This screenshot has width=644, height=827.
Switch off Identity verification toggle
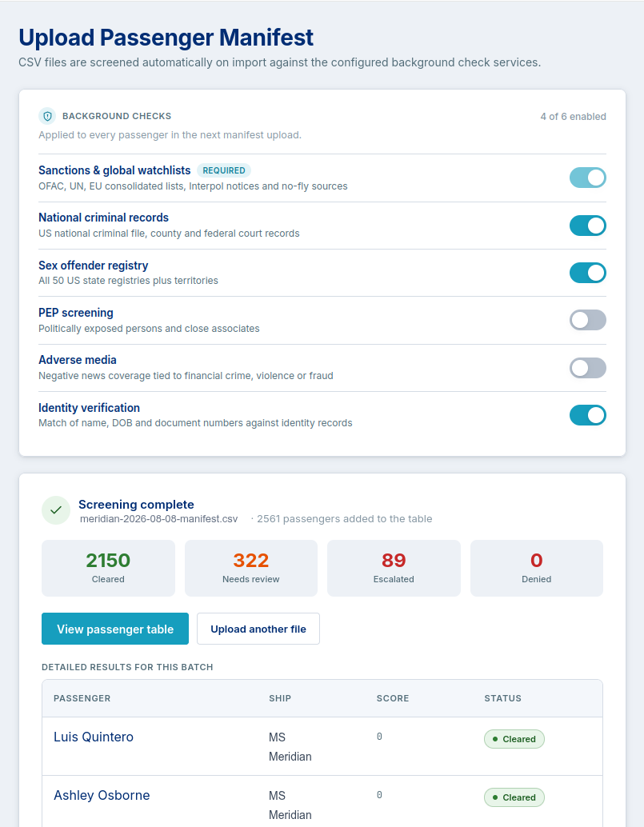(587, 415)
